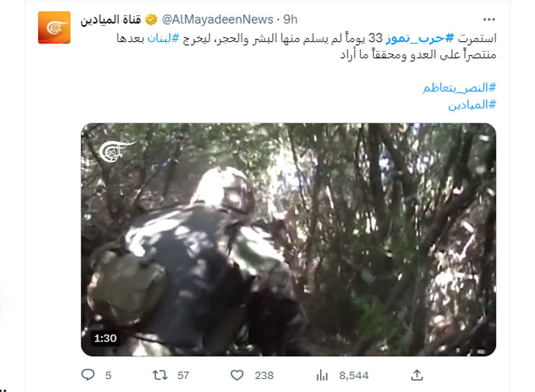Open the #لبنان hashtag
The height and width of the screenshot is (392, 535).
pos(163,38)
